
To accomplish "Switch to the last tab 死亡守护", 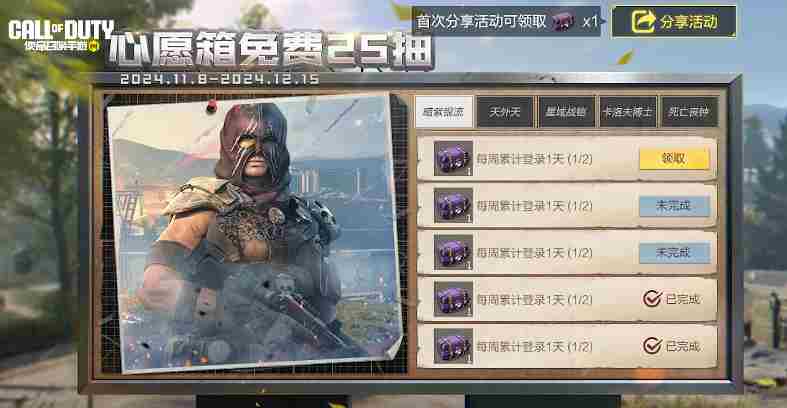I will pyautogui.click(x=689, y=112).
